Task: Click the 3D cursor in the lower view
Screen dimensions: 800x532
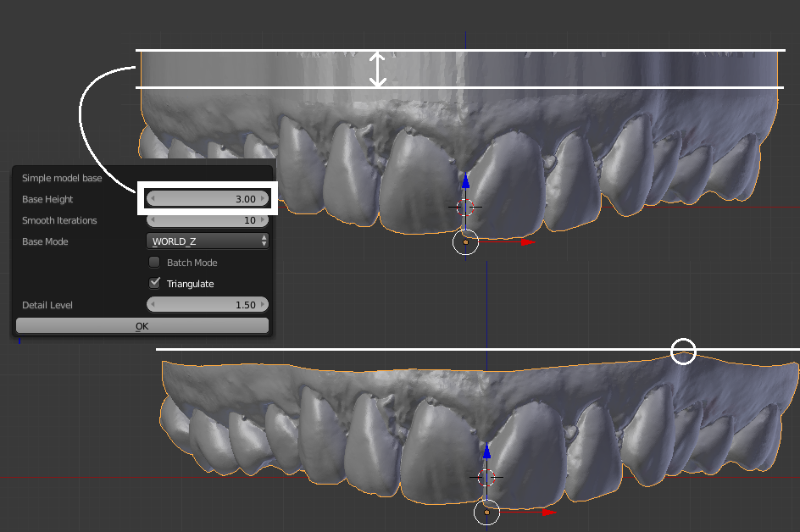Action: (486, 478)
